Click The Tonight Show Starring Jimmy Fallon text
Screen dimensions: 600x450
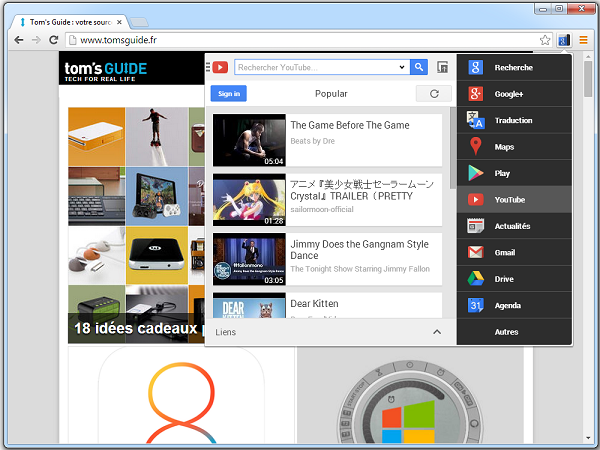click(x=360, y=269)
